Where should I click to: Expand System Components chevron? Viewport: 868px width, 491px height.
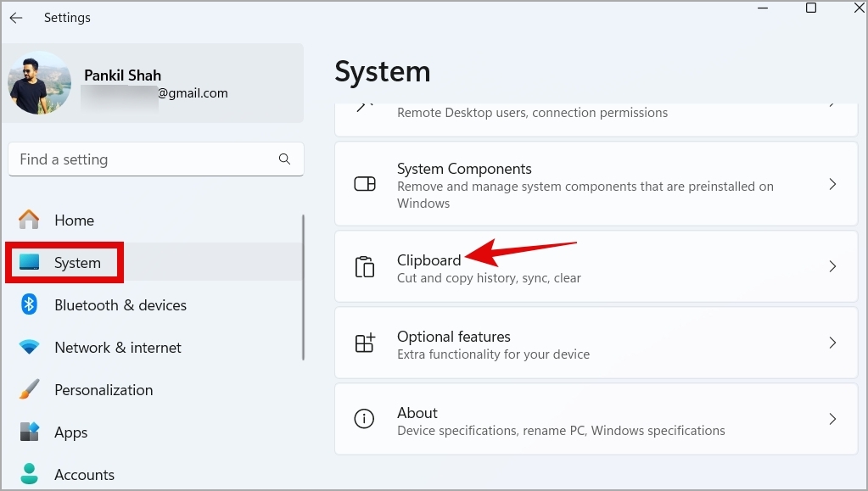pyautogui.click(x=832, y=184)
